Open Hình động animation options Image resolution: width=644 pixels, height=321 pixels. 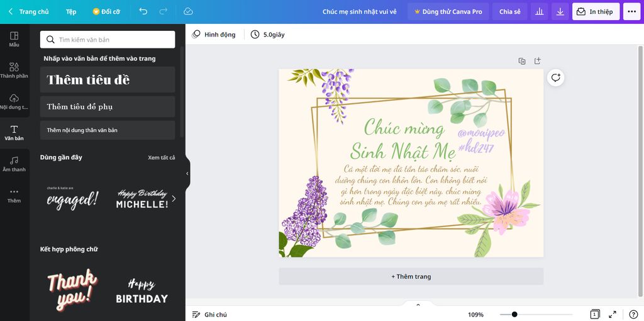[x=214, y=35]
